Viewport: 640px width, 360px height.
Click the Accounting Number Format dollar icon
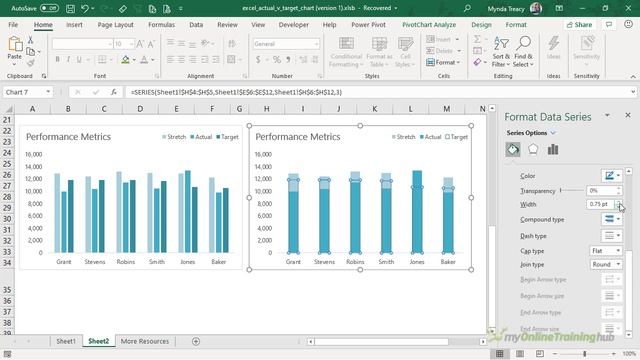[258, 60]
